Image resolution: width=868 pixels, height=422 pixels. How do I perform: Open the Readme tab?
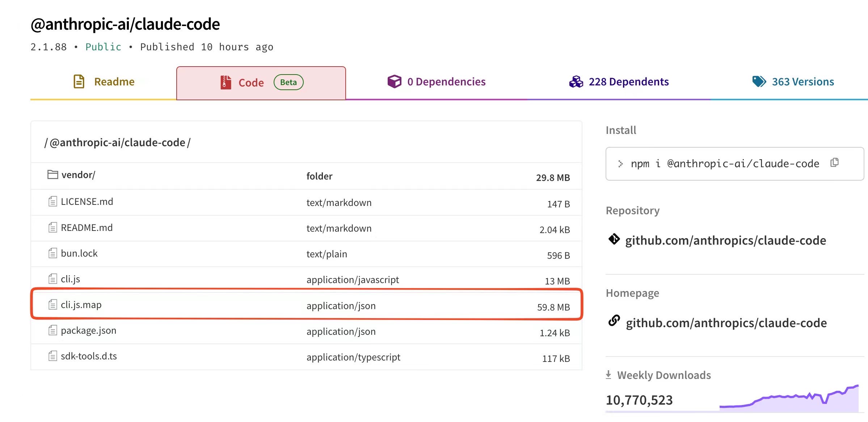(x=114, y=82)
